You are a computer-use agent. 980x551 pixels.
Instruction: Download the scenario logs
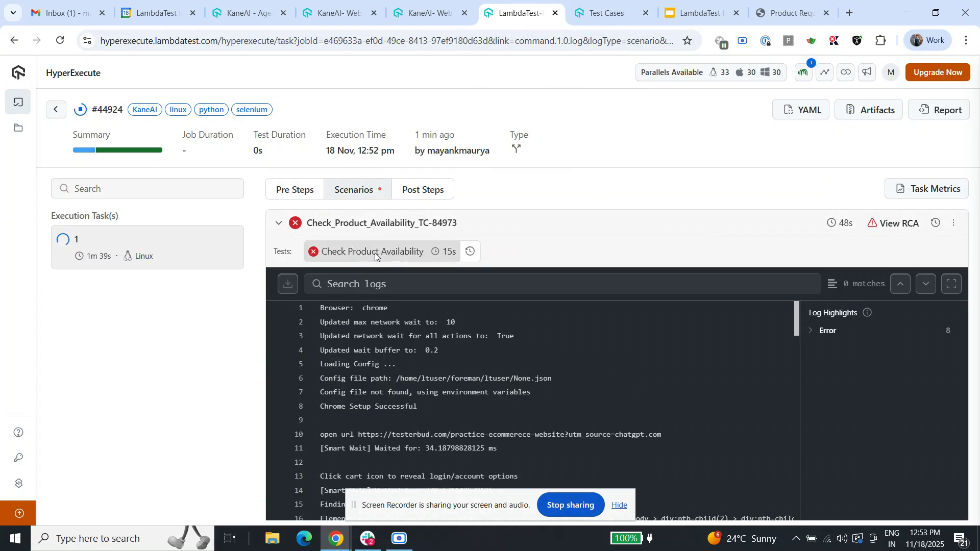[x=287, y=284]
